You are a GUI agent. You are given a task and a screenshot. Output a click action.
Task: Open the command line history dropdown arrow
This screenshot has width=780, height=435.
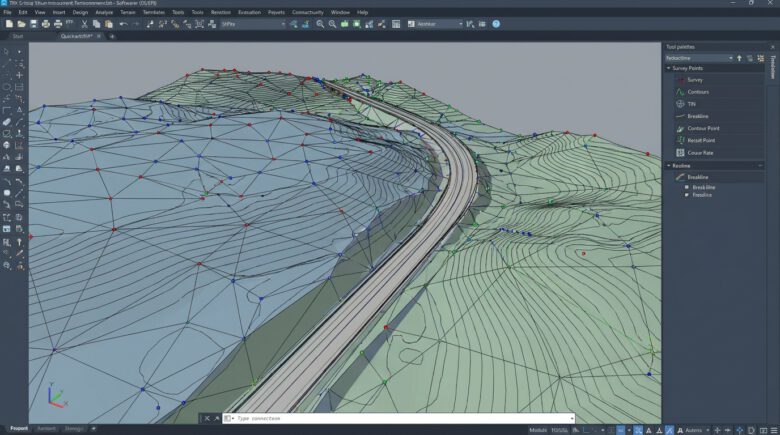tap(572, 419)
